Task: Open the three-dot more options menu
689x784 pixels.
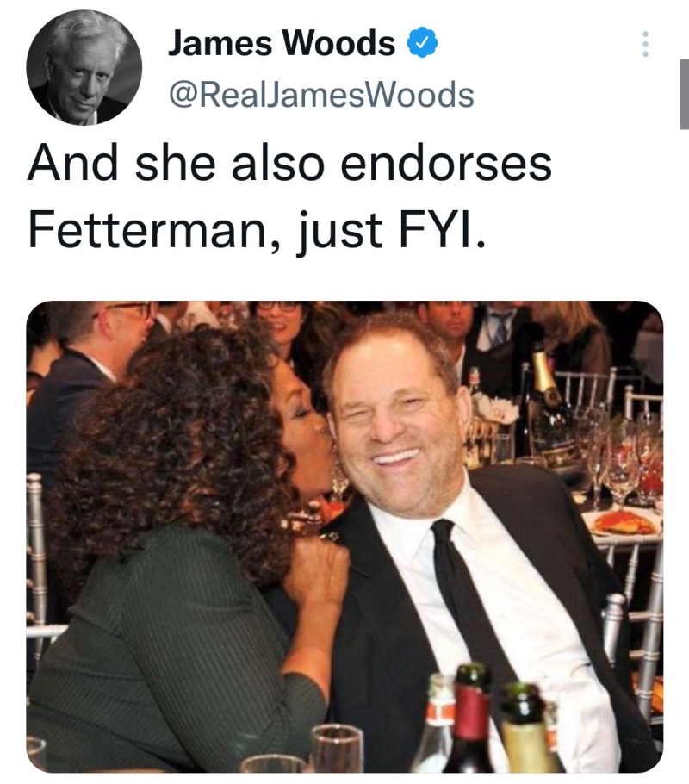Action: 645,44
